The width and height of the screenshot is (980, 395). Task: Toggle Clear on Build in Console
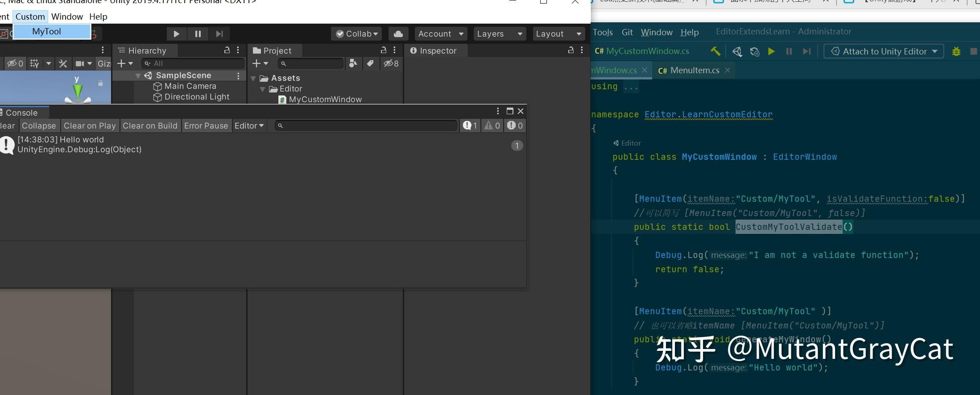150,126
